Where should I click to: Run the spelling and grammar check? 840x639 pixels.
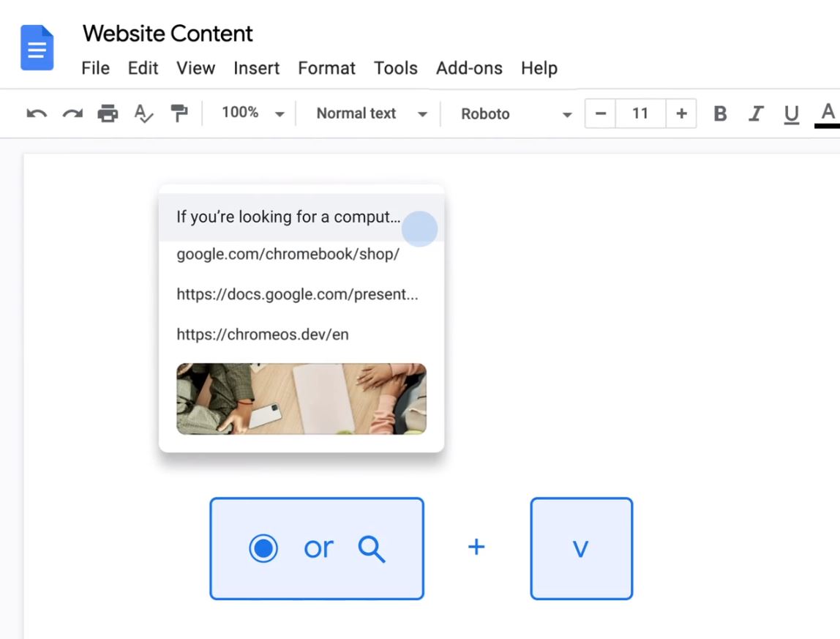click(x=143, y=113)
